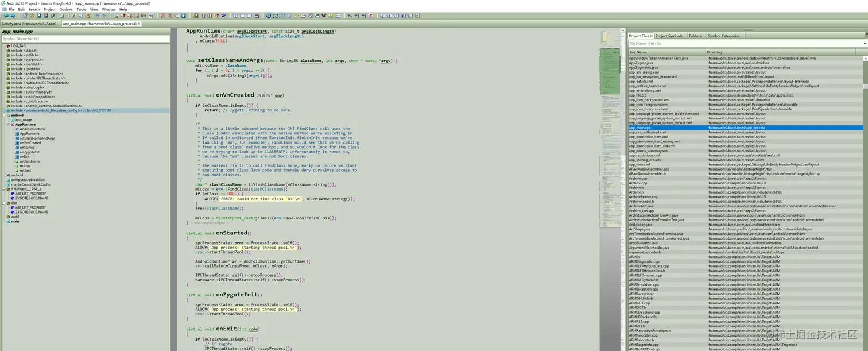
Task: Collapse the AppRuntime class tree node
Action: 8,124
